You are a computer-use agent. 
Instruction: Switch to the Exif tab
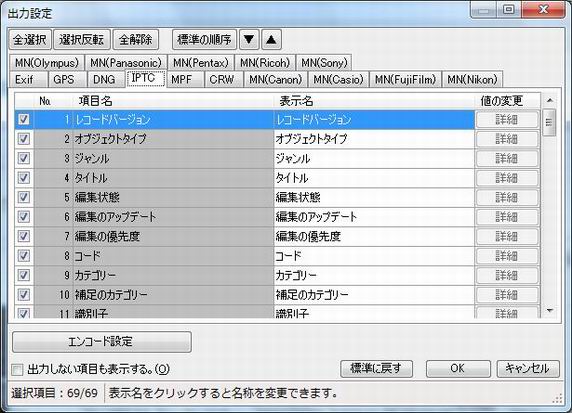coord(24,79)
